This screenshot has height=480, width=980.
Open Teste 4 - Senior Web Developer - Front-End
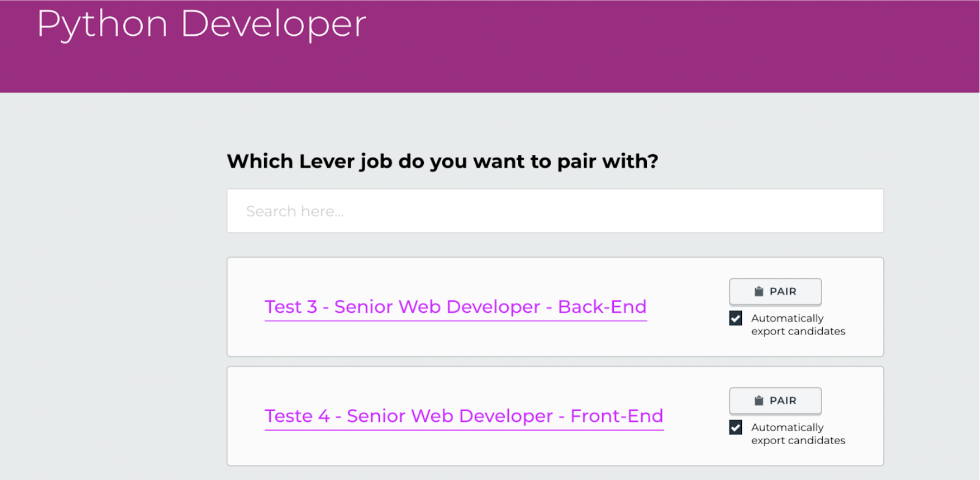(463, 416)
